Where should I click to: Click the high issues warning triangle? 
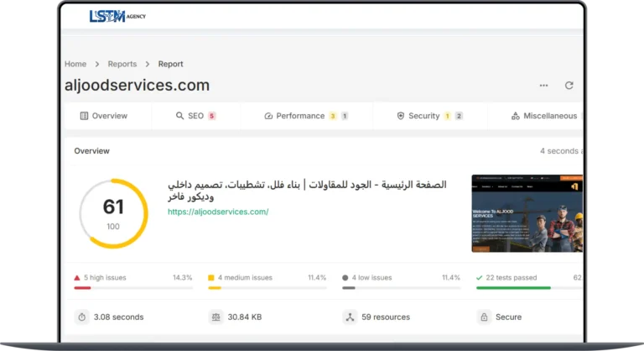(77, 277)
